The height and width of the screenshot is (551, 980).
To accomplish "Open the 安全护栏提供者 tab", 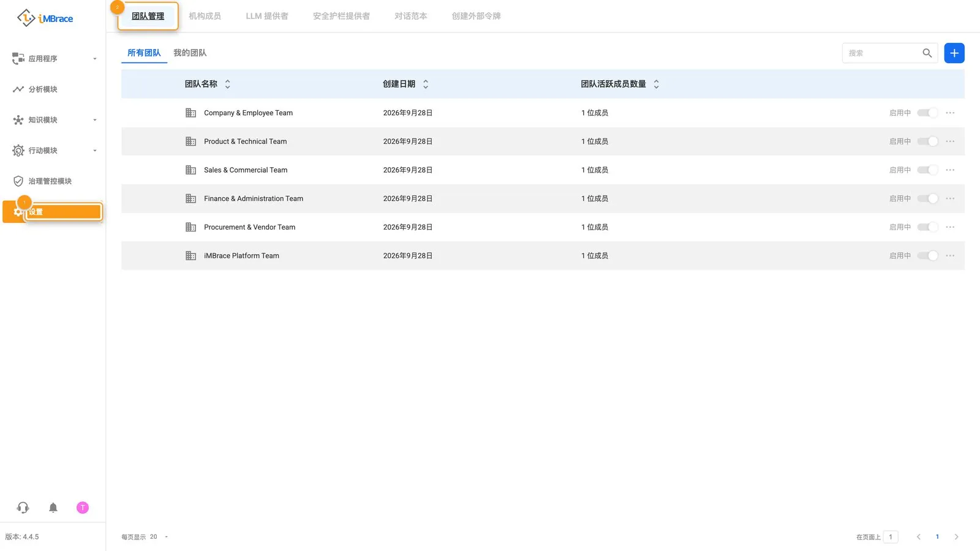I will coord(341,16).
